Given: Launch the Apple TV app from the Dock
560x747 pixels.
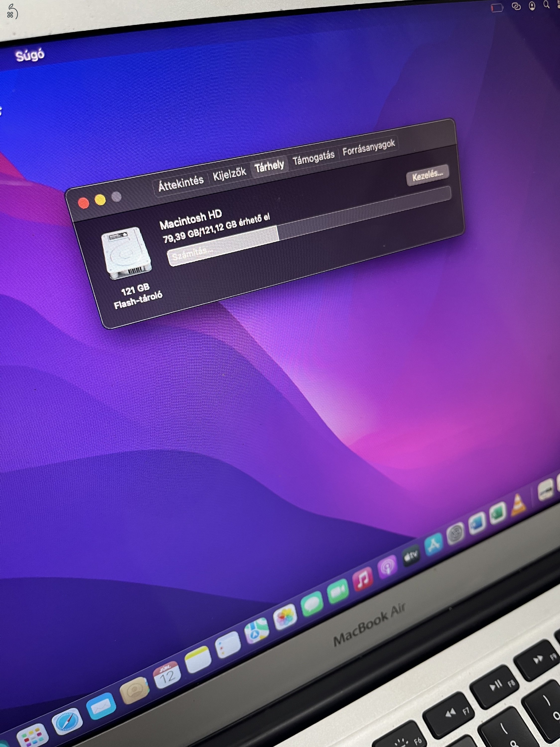Looking at the screenshot, I should point(411,555).
